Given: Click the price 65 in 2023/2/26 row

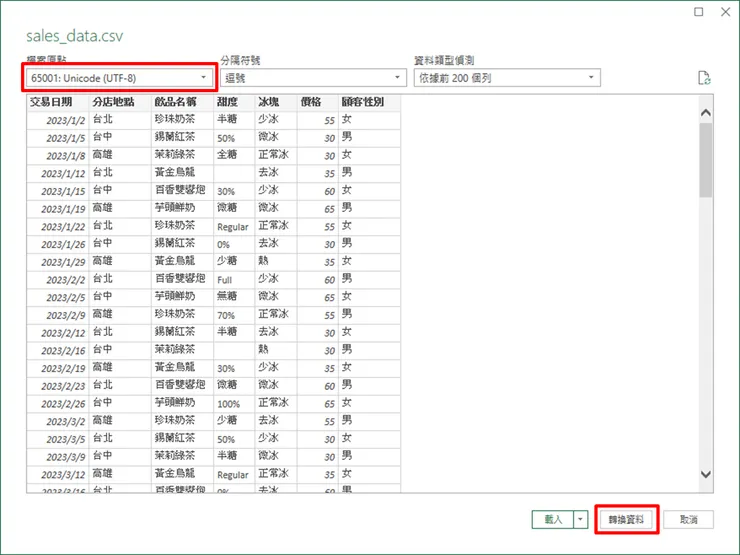Looking at the screenshot, I should pyautogui.click(x=318, y=404).
